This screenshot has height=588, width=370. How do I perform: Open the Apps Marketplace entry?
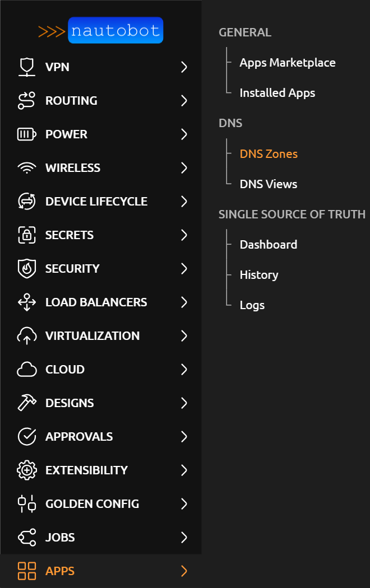[x=288, y=62]
